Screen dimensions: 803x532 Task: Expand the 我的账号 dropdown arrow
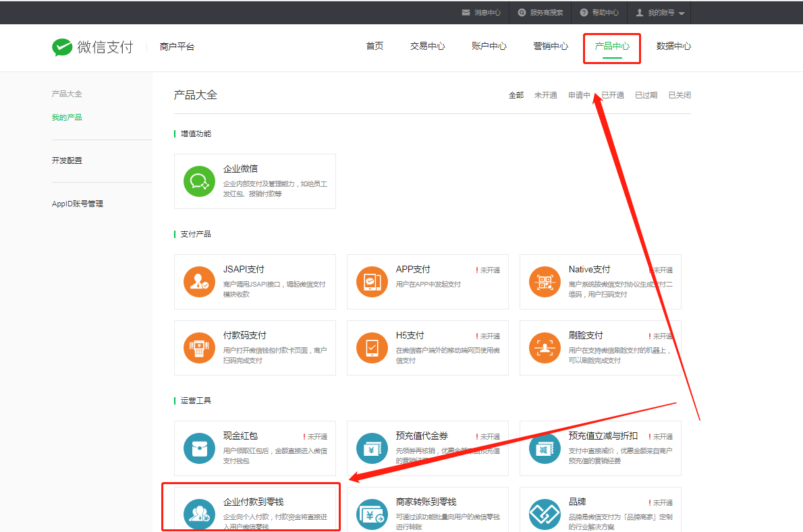coord(681,13)
